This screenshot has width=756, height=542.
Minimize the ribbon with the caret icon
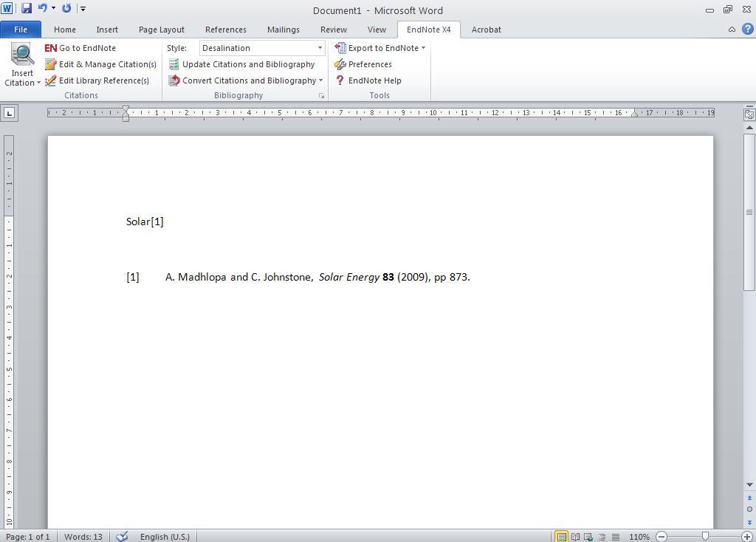(732, 30)
